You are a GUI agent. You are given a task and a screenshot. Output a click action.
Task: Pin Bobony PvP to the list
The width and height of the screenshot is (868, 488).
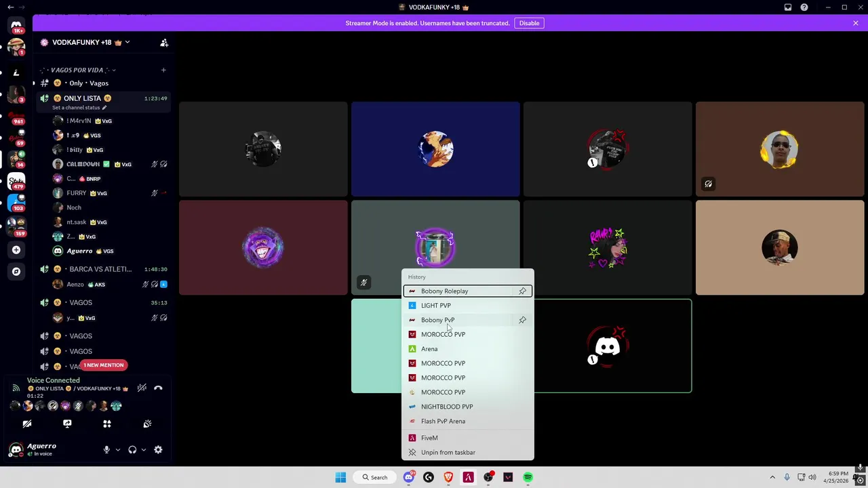pos(523,320)
